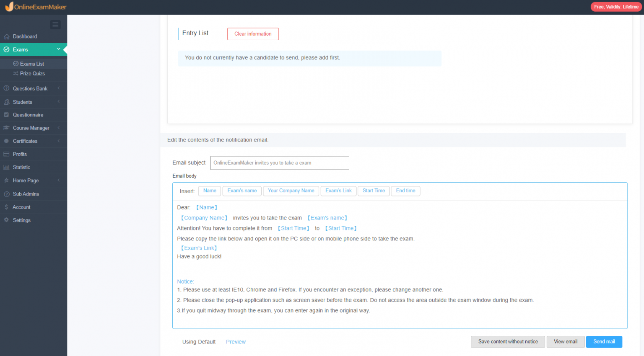Open the Account menu item
Viewport: 644px width, 356px height.
click(x=21, y=207)
